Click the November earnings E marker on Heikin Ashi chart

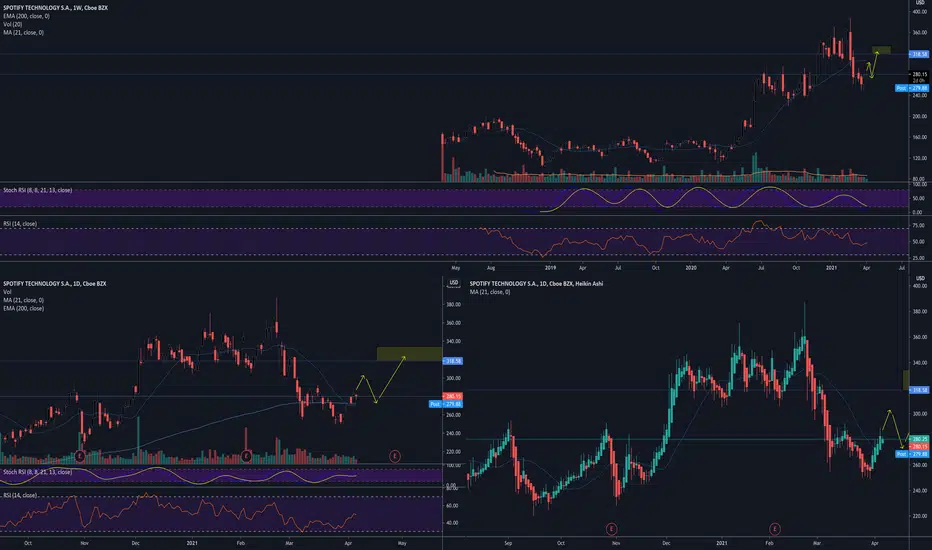coord(611,529)
